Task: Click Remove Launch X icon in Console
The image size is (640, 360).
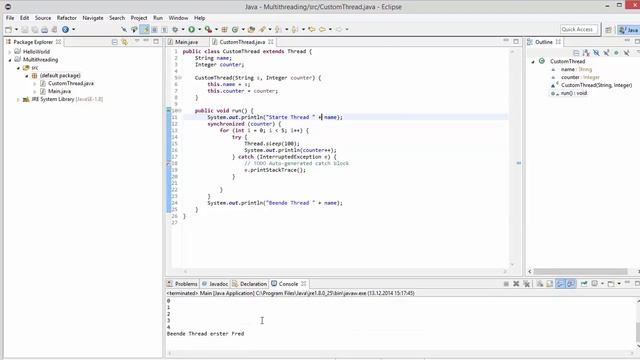Action: pos(516,284)
